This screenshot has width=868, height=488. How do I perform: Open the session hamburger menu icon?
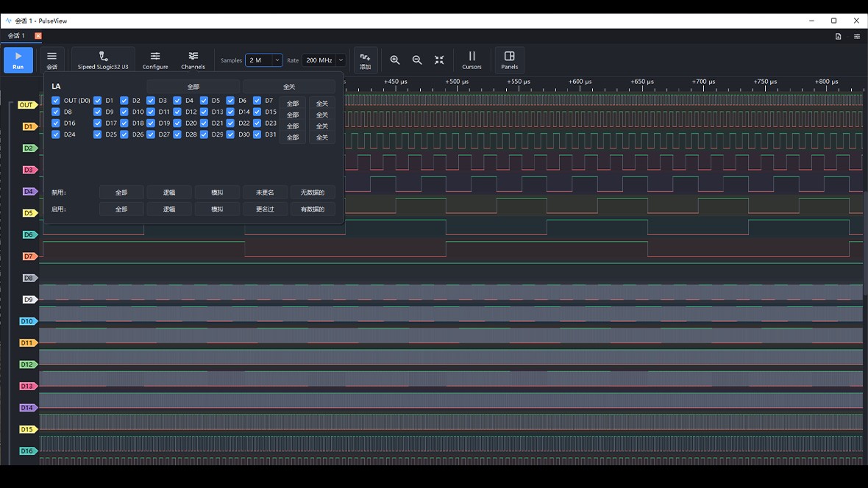(x=51, y=56)
